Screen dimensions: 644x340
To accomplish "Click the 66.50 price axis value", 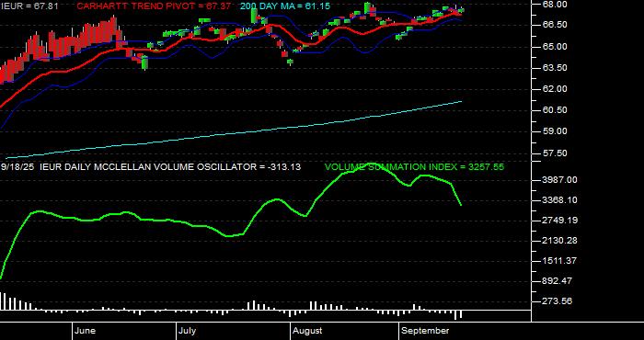I will (x=556, y=25).
